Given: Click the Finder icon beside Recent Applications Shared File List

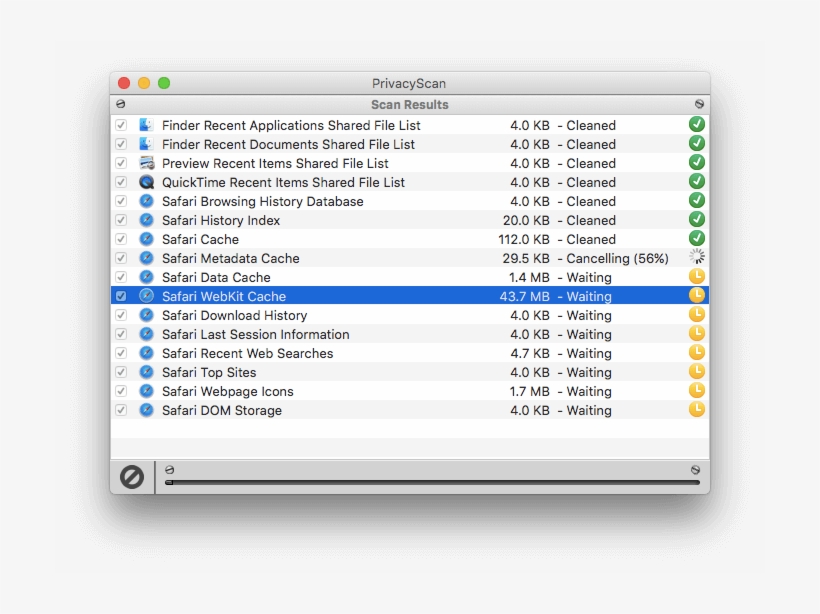Looking at the screenshot, I should pyautogui.click(x=146, y=125).
